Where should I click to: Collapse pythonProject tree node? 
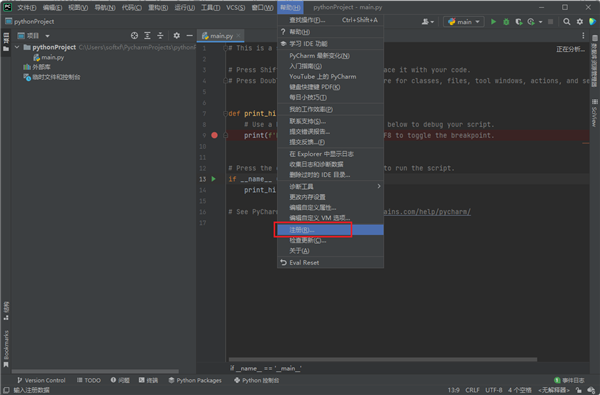(17, 47)
